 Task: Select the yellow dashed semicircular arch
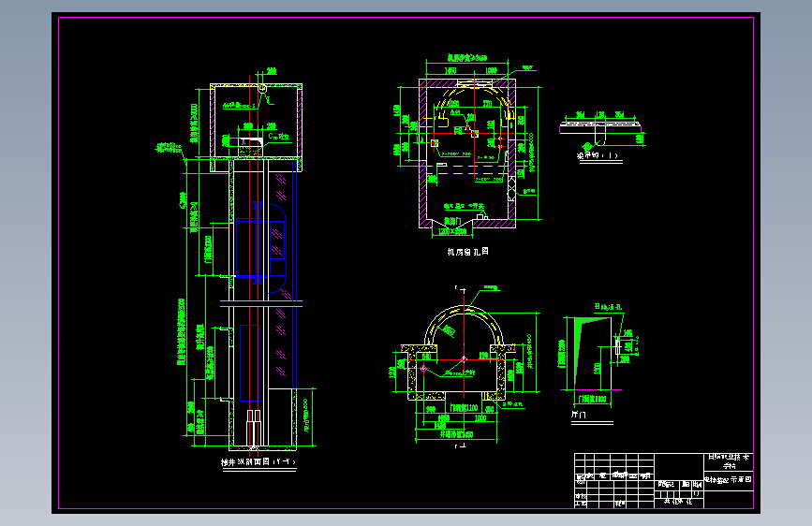[x=465, y=314]
